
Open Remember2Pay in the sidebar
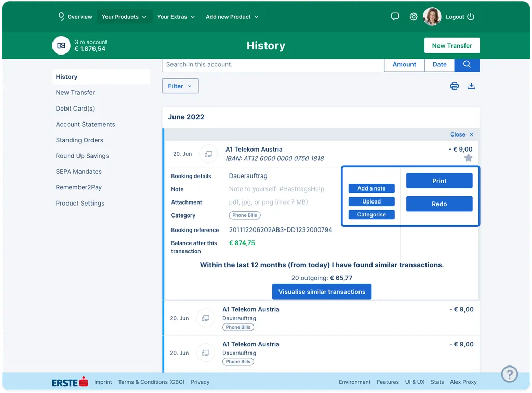[79, 187]
